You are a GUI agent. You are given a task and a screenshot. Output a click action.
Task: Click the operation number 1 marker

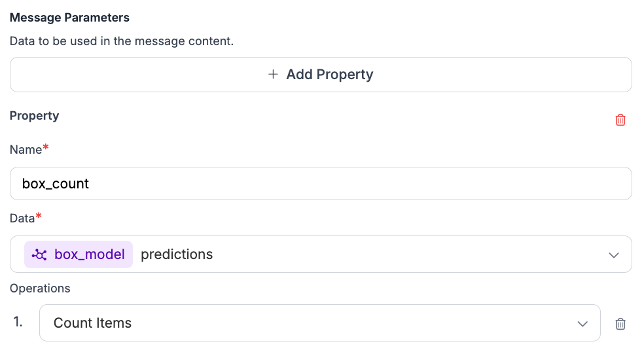point(20,322)
